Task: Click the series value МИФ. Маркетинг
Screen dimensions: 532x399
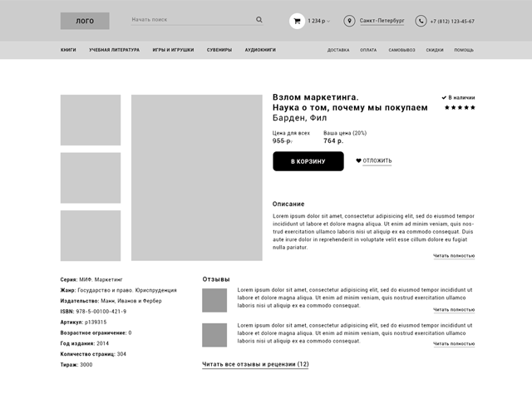Action: tap(101, 279)
